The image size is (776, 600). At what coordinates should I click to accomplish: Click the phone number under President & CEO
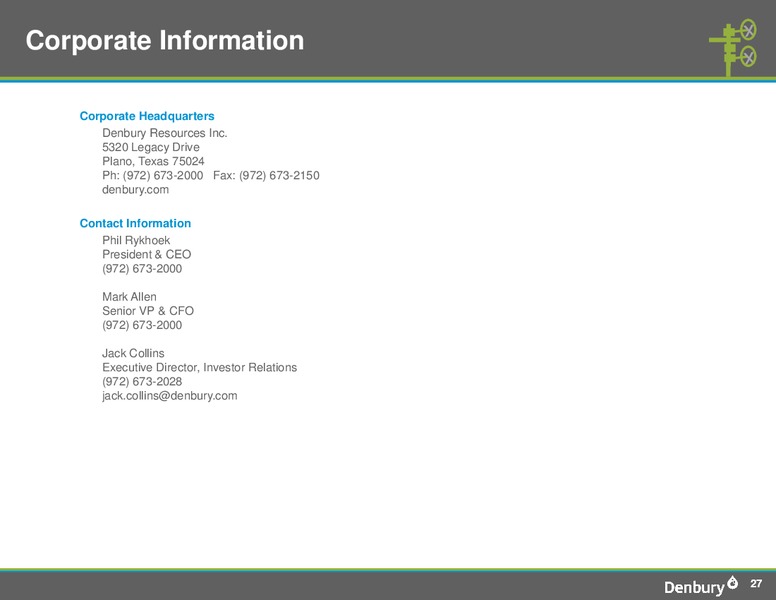pos(142,268)
